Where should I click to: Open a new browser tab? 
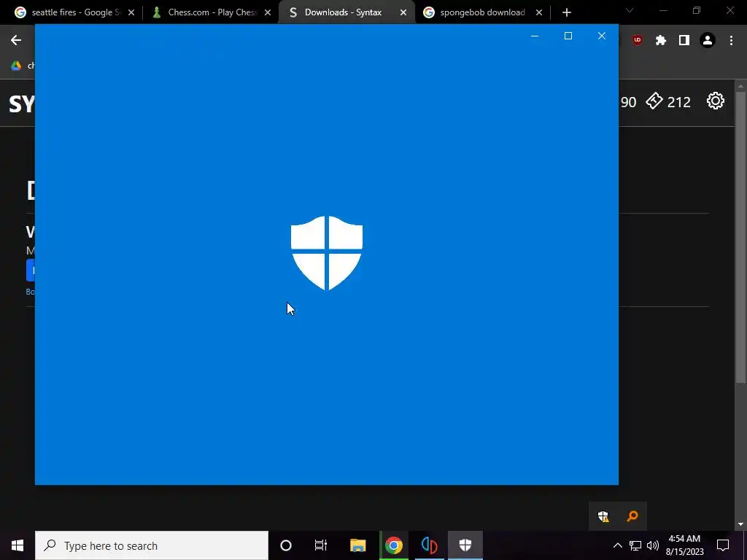[x=566, y=12]
